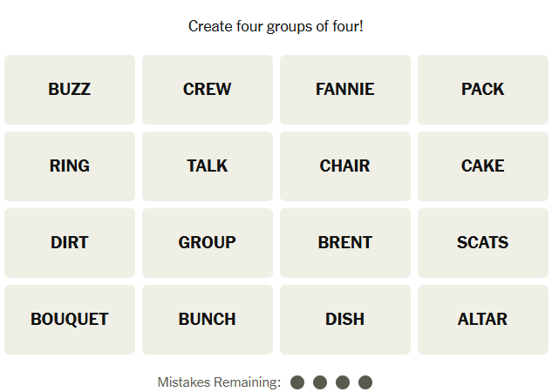Choose the CAKE tile

pos(483,166)
